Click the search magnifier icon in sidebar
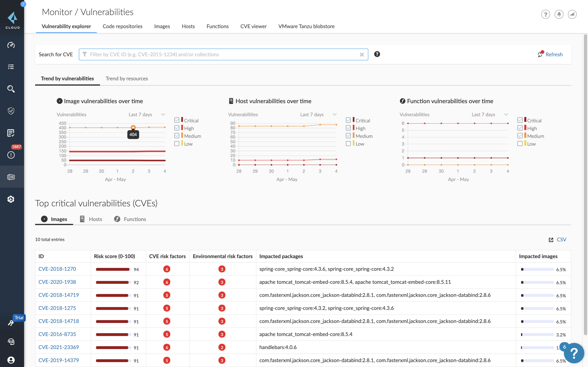 11,88
